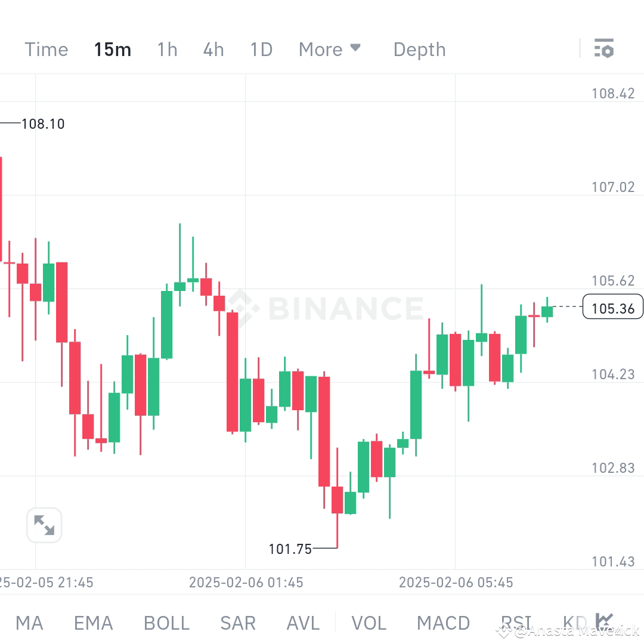Viewport: 644px width, 644px height.
Task: Activate the SAR indicator
Action: click(237, 623)
